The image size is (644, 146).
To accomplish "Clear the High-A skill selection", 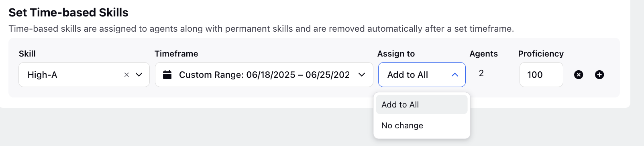I will point(126,75).
